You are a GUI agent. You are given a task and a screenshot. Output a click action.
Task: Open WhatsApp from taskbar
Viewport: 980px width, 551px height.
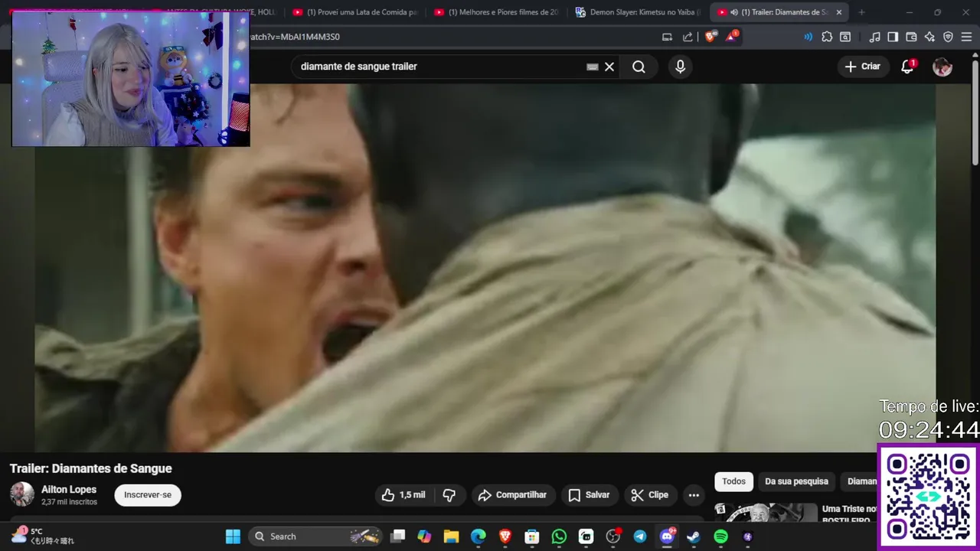(559, 536)
